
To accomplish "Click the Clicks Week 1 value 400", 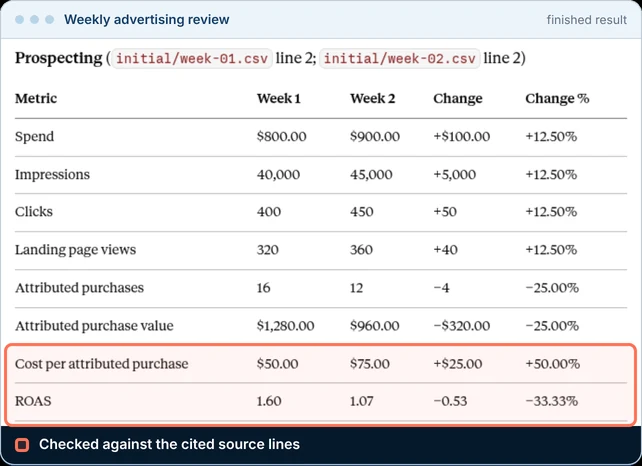I will (x=269, y=212).
